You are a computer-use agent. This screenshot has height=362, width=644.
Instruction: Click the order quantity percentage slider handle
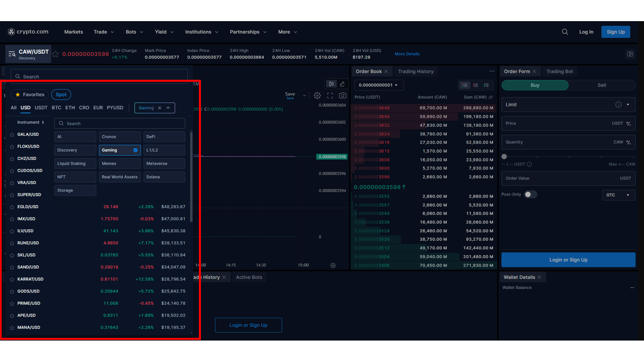tap(504, 157)
